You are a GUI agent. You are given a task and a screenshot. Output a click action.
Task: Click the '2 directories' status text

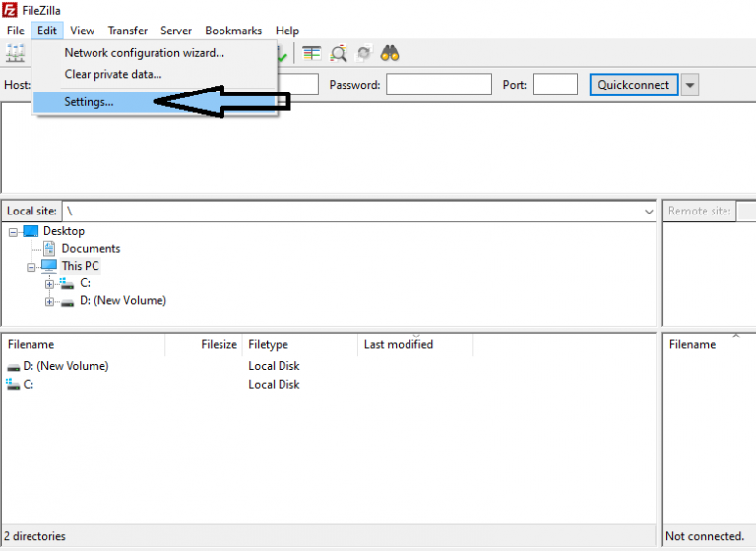tap(34, 536)
